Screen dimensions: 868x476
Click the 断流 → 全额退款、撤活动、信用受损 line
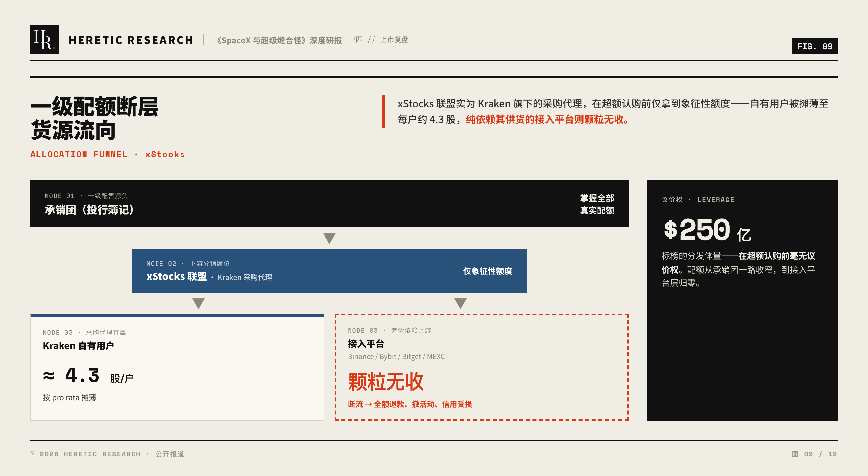[x=410, y=404]
